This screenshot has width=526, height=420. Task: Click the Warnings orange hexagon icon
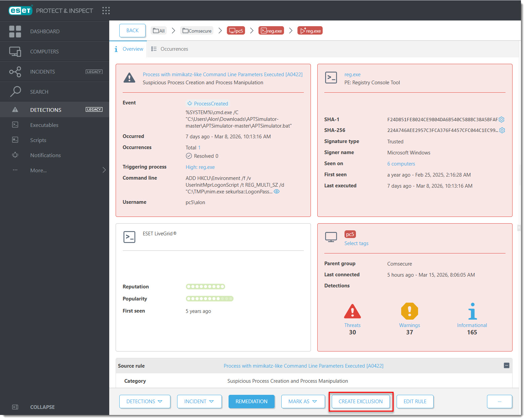[409, 311]
